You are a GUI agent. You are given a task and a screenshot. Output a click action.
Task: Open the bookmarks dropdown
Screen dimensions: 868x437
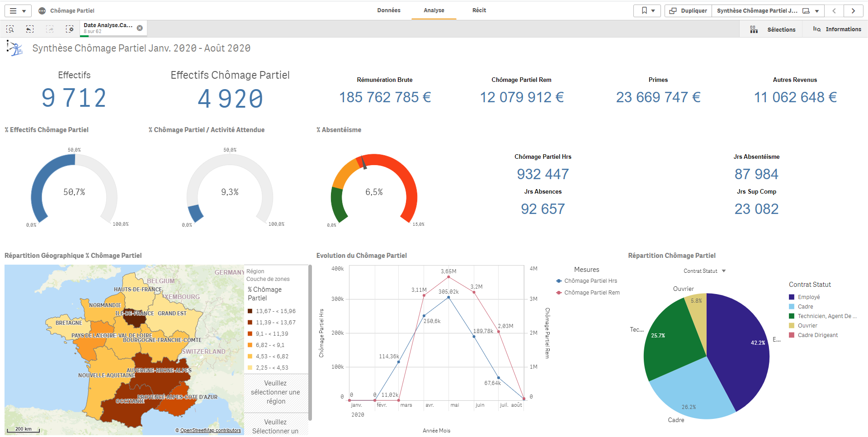tap(647, 11)
